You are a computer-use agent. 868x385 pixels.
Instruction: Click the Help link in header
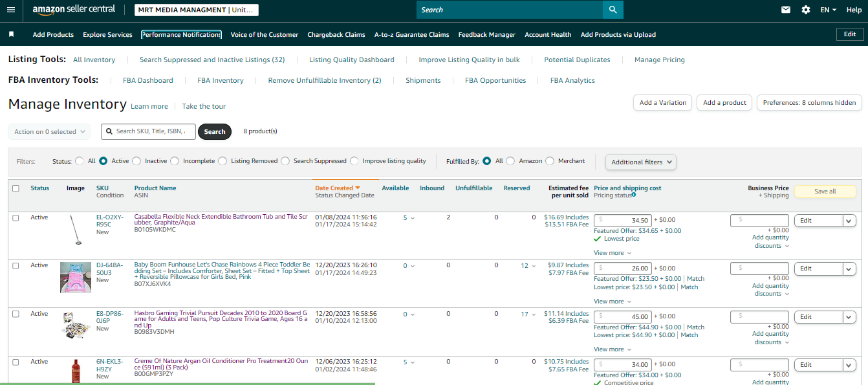coord(854,10)
